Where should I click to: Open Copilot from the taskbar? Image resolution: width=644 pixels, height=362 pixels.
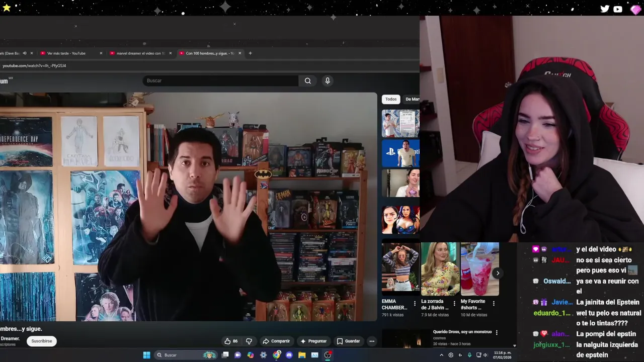(251, 355)
